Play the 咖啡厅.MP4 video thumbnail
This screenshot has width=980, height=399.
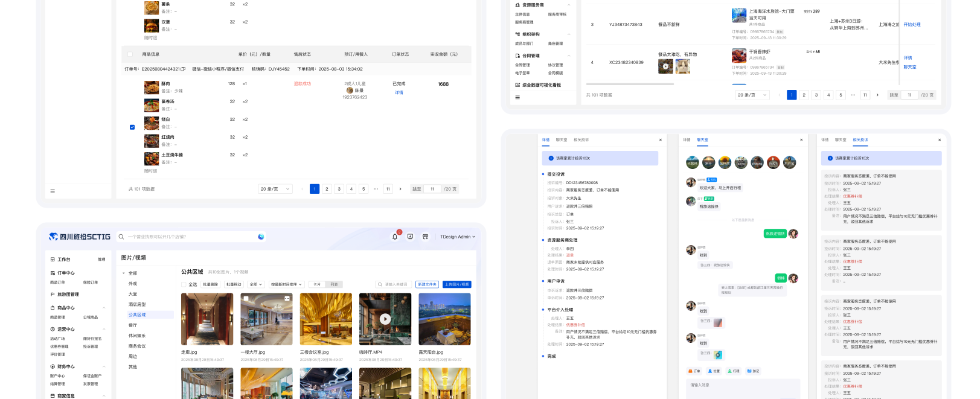385,319
